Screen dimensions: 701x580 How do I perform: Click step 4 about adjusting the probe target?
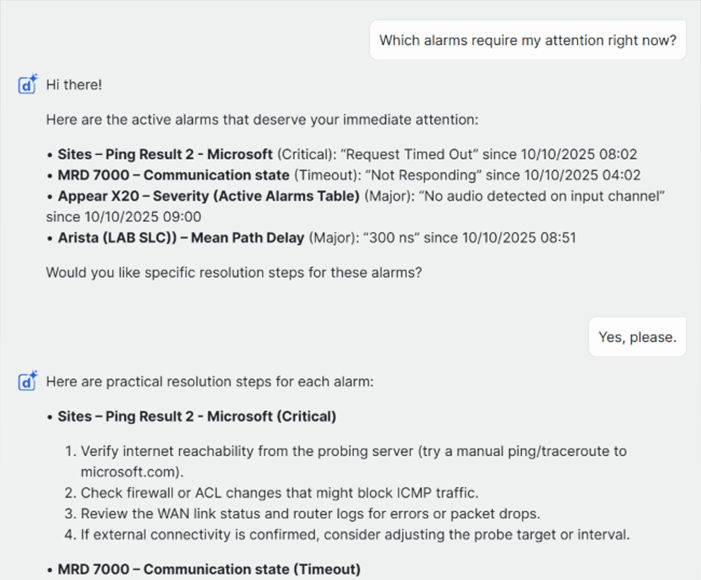pyautogui.click(x=355, y=534)
